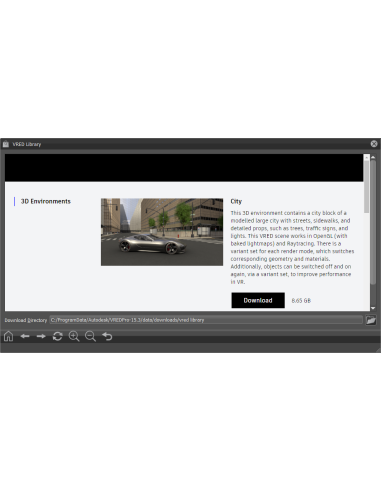Close the VRED Library window
Image resolution: width=381 pixels, height=492 pixels.
[x=374, y=144]
